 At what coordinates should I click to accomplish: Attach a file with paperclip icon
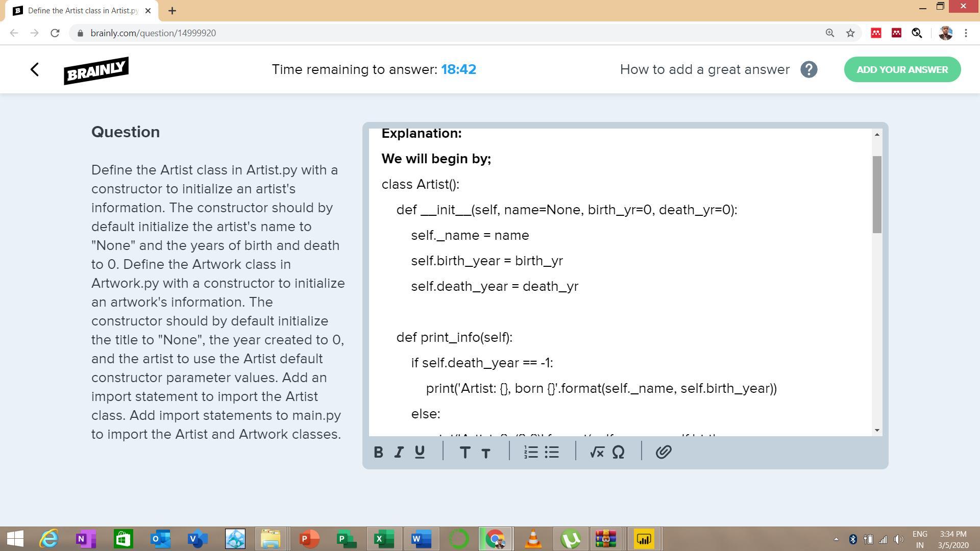point(663,452)
